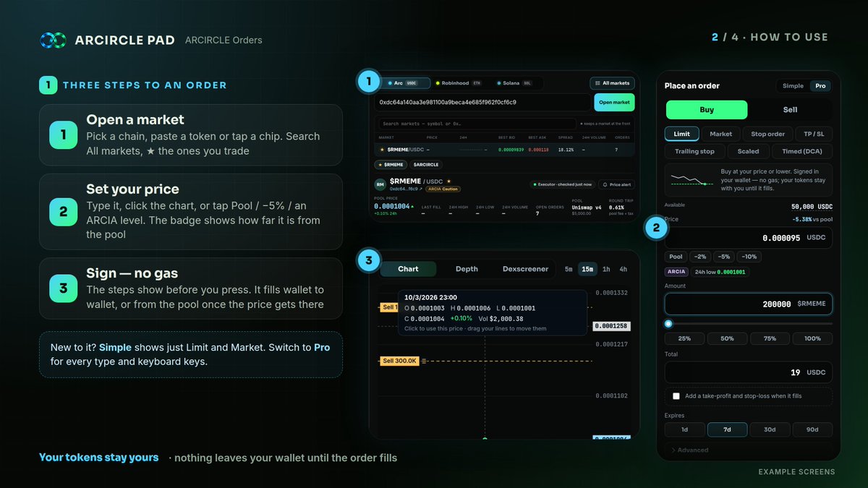Click the handle icon next to Sell 300.0K
This screenshot has width=868, height=488.
click(x=422, y=360)
